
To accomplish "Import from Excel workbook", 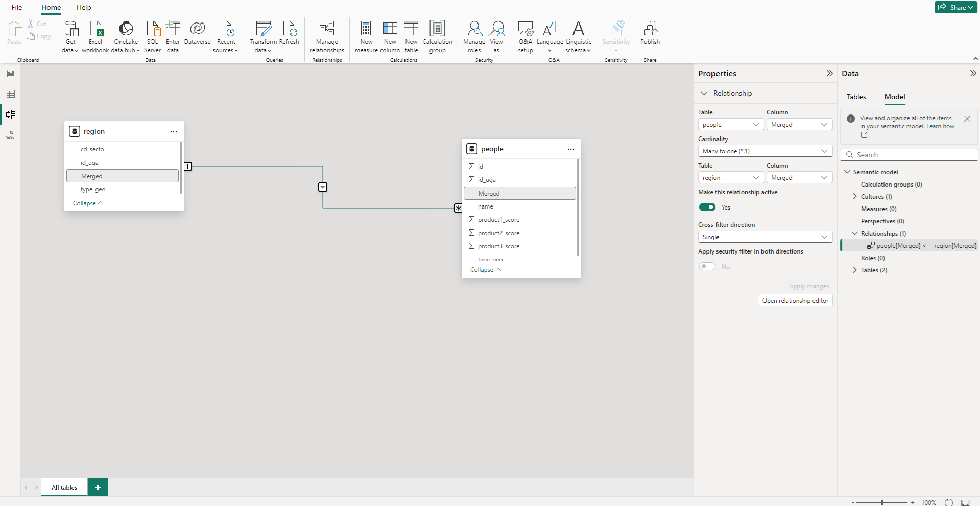I will [95, 36].
